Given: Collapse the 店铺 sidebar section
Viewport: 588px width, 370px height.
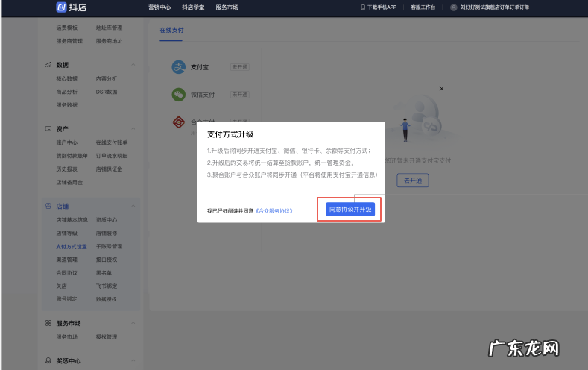Looking at the screenshot, I should coord(133,206).
